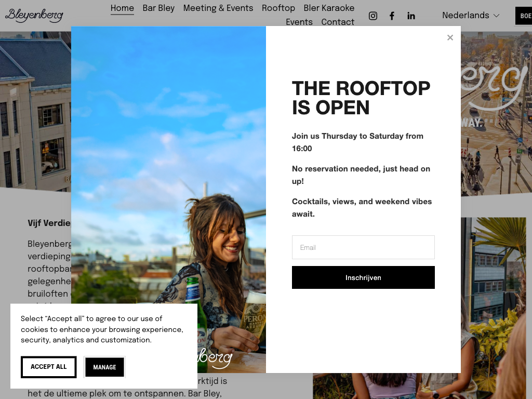This screenshot has height=399, width=532.
Task: Open the Bleyenberg Instagram page
Action: coord(373,16)
